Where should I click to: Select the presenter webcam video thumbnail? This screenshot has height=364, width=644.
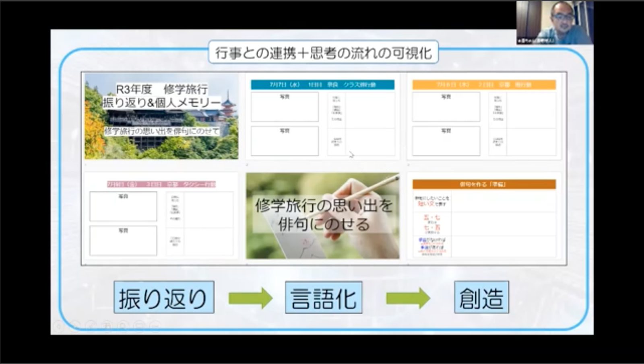coord(555,23)
